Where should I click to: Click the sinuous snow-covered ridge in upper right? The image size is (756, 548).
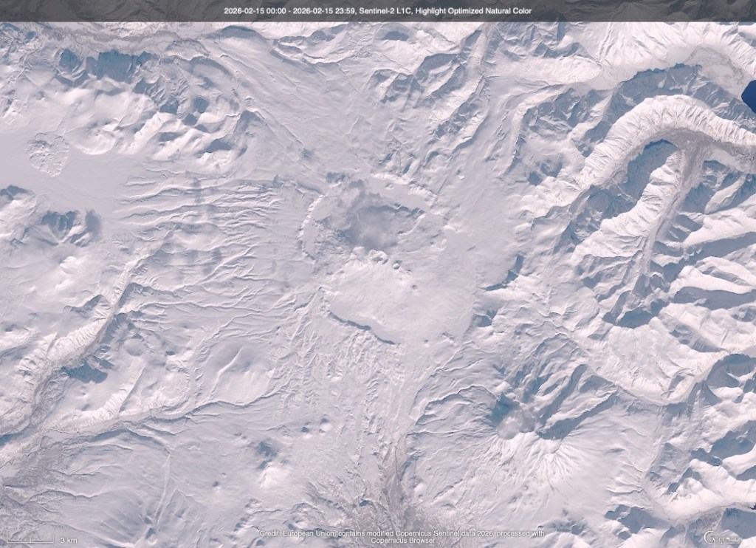click(x=650, y=133)
